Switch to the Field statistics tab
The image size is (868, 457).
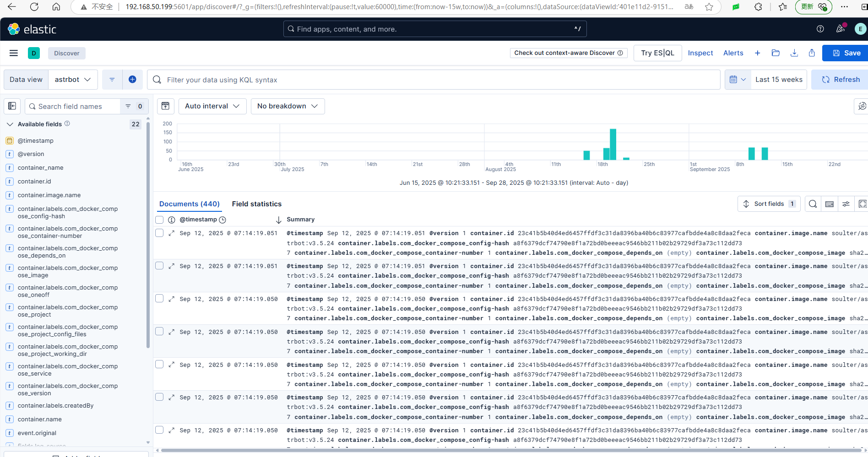tap(257, 204)
